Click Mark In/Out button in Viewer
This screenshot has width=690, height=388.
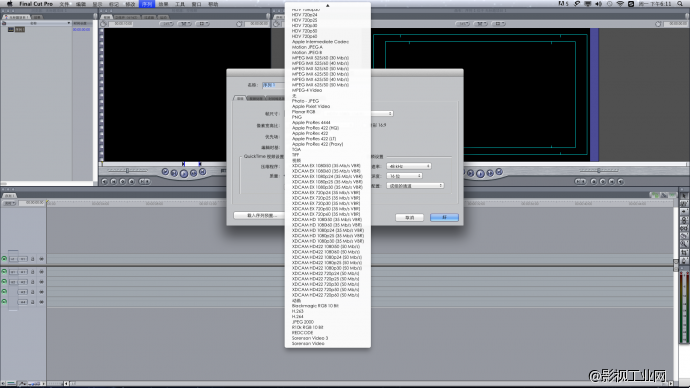point(144,181)
